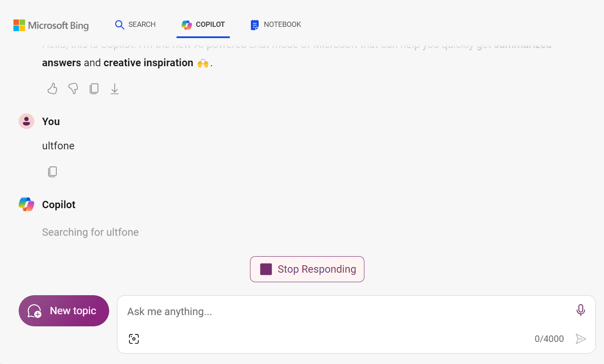Click the Copilot avatar icon
The width and height of the screenshot is (604, 364).
[26, 204]
